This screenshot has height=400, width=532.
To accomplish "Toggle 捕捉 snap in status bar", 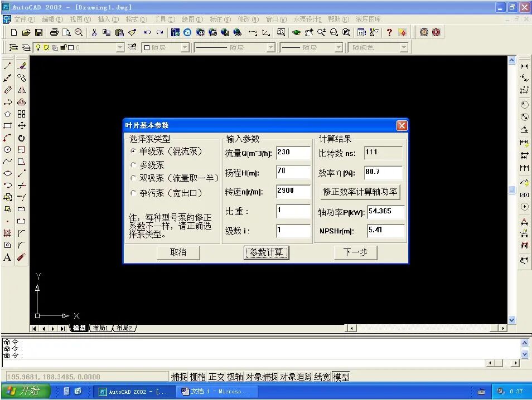I will [x=179, y=377].
